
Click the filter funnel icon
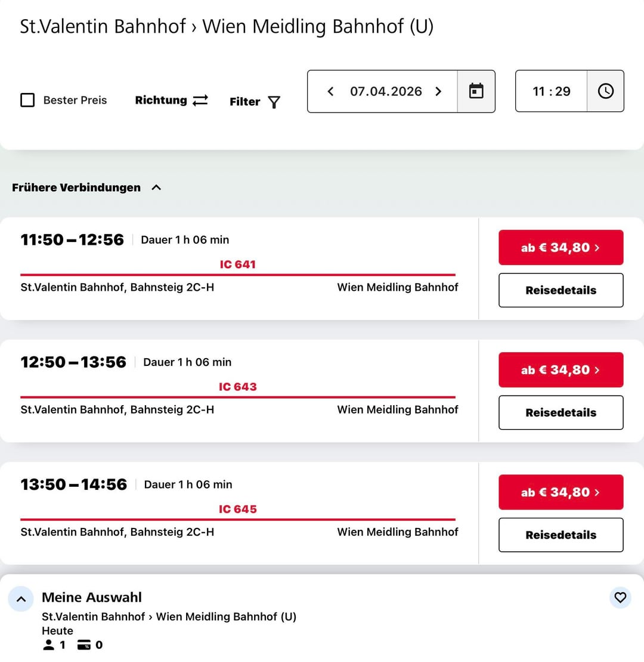tap(274, 102)
